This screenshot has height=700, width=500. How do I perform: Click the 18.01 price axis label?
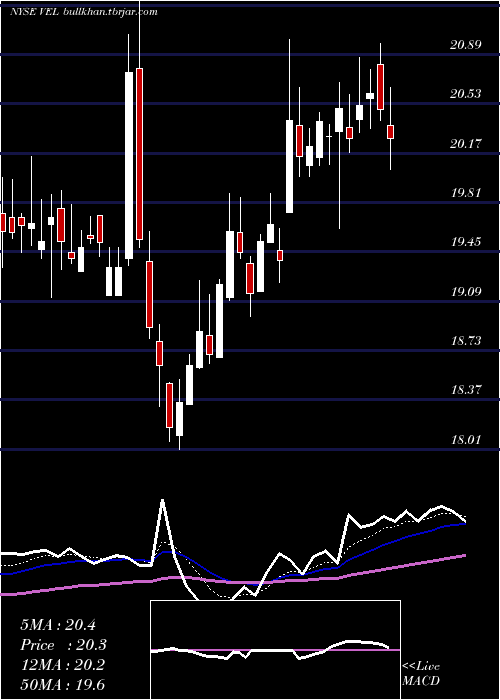(466, 440)
